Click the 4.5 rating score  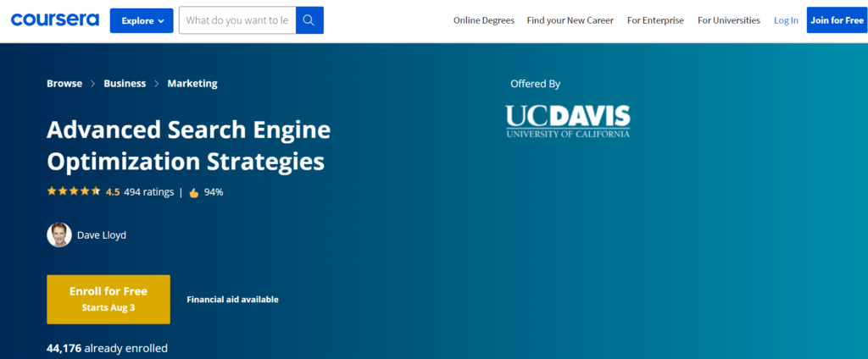click(113, 192)
